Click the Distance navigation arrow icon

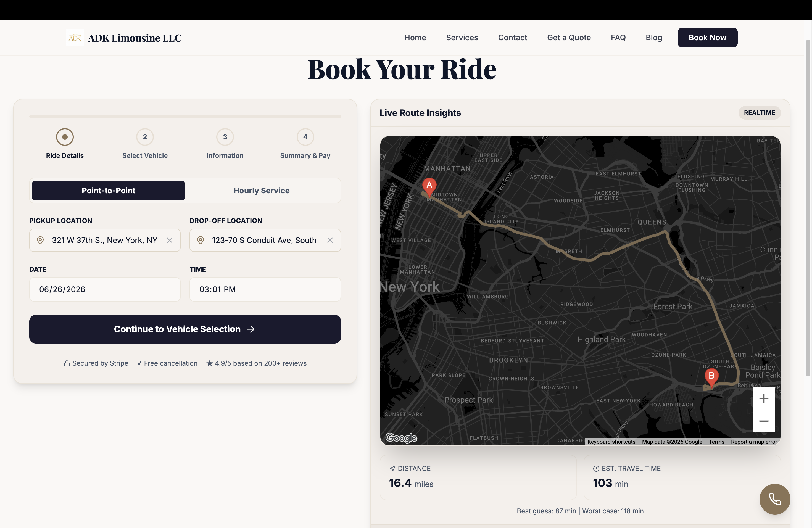click(392, 468)
